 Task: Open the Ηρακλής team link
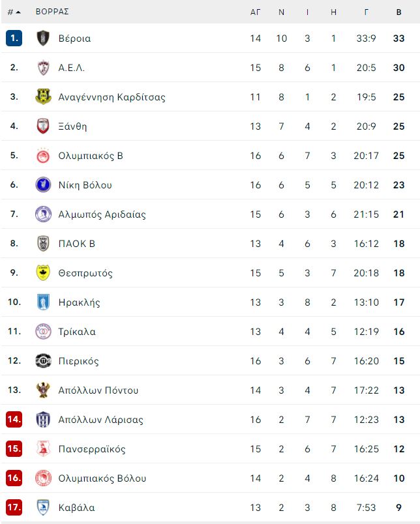80,302
